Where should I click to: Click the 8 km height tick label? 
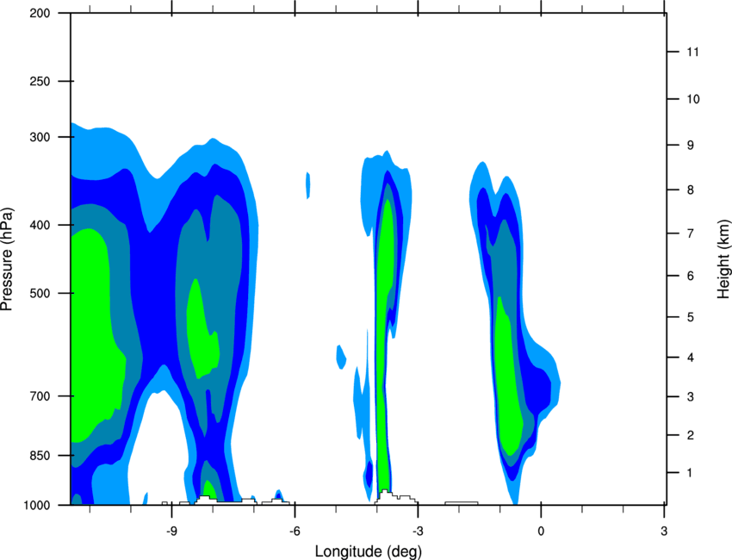(x=691, y=190)
